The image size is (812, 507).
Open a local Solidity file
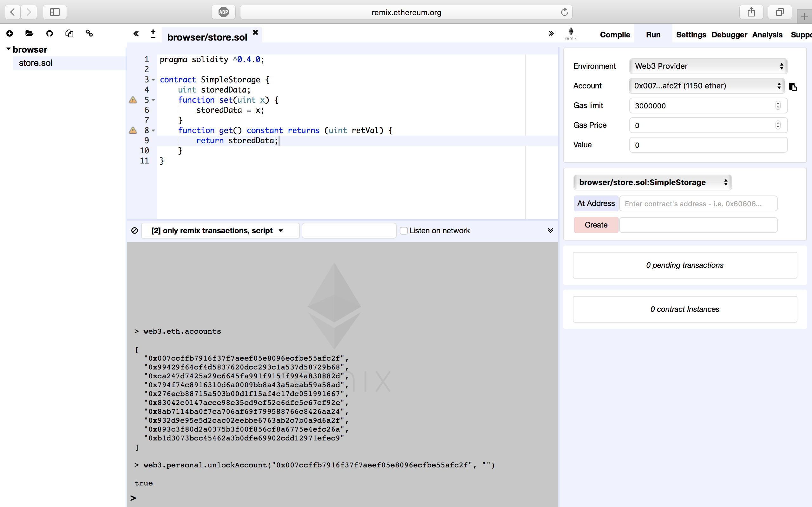(29, 33)
